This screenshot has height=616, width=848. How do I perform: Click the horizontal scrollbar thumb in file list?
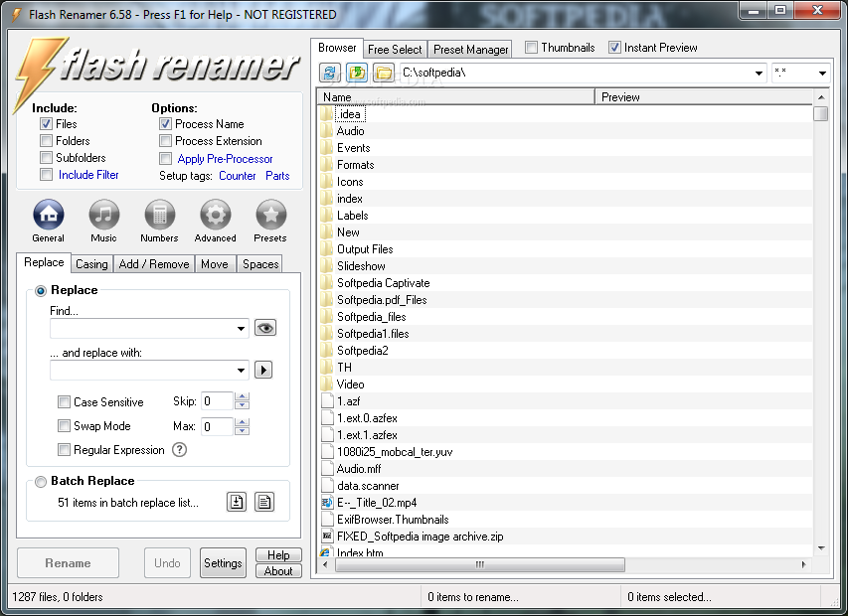[480, 564]
